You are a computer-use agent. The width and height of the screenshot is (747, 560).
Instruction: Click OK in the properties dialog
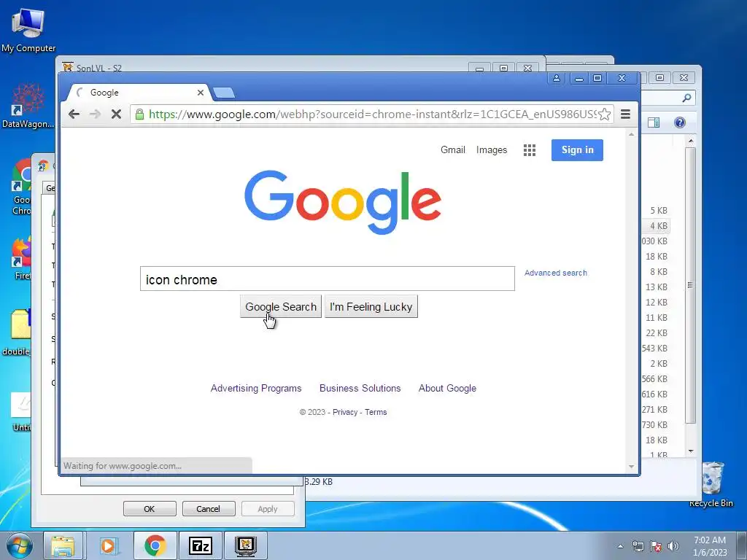150,508
